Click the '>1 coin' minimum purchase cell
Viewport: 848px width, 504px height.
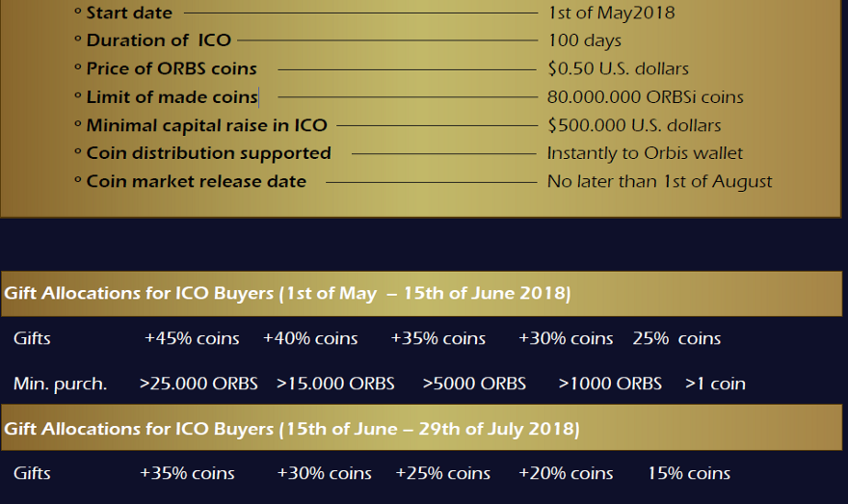click(x=715, y=384)
